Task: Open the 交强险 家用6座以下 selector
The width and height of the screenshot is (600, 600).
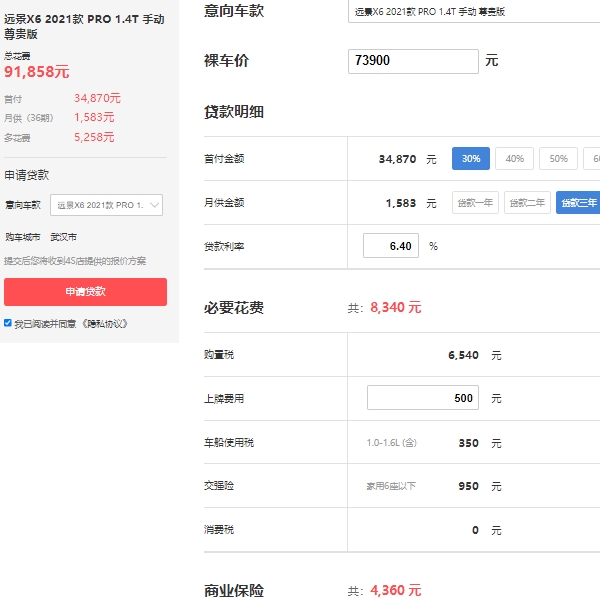Action: point(390,486)
